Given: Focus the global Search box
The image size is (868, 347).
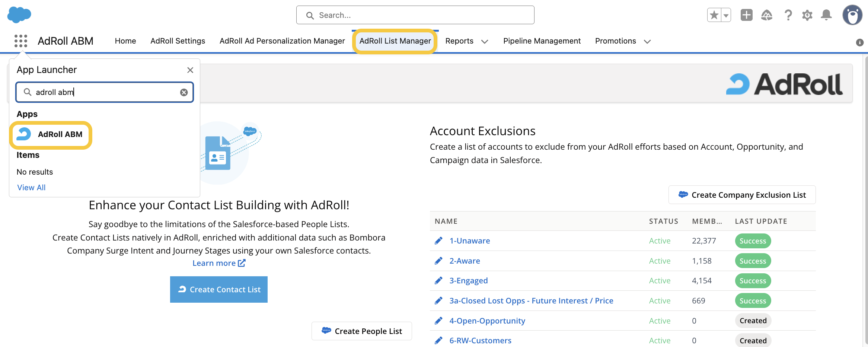Looking at the screenshot, I should tap(415, 15).
